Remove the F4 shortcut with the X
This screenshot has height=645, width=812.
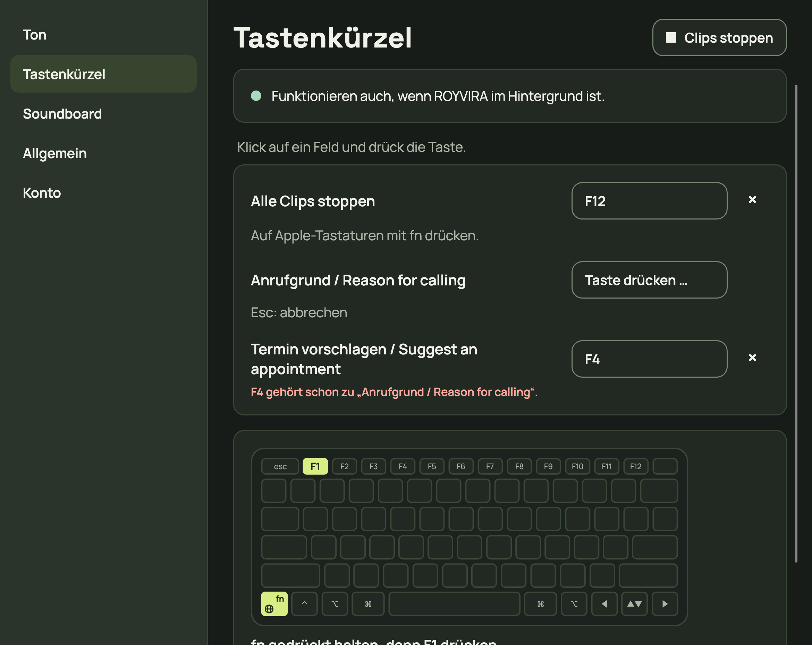coord(752,358)
